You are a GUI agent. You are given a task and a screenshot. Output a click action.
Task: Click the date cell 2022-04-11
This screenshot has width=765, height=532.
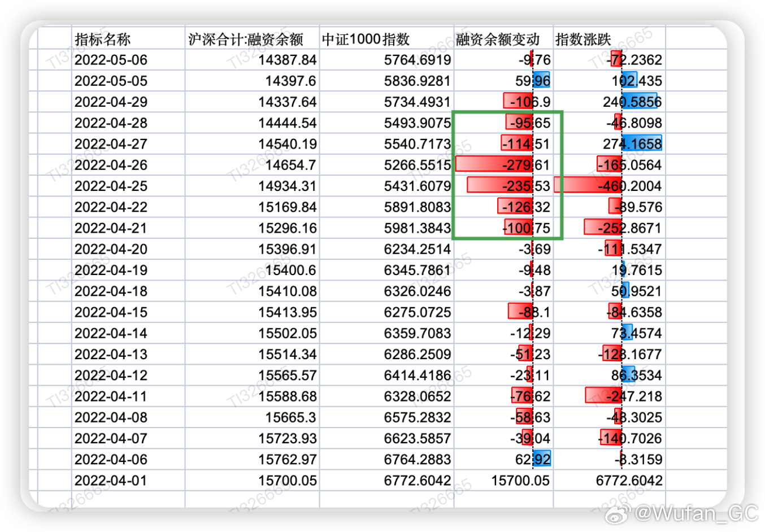(x=128, y=396)
